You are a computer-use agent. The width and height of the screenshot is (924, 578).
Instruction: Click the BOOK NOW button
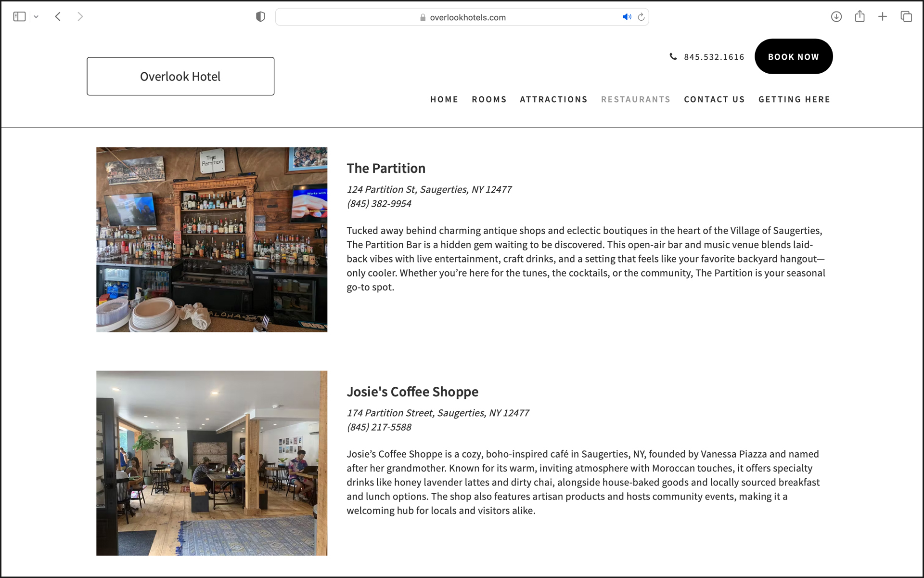pyautogui.click(x=794, y=56)
